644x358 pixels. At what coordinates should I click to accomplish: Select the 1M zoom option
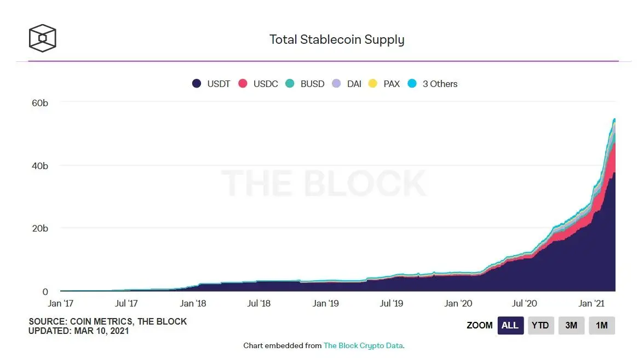coord(602,325)
